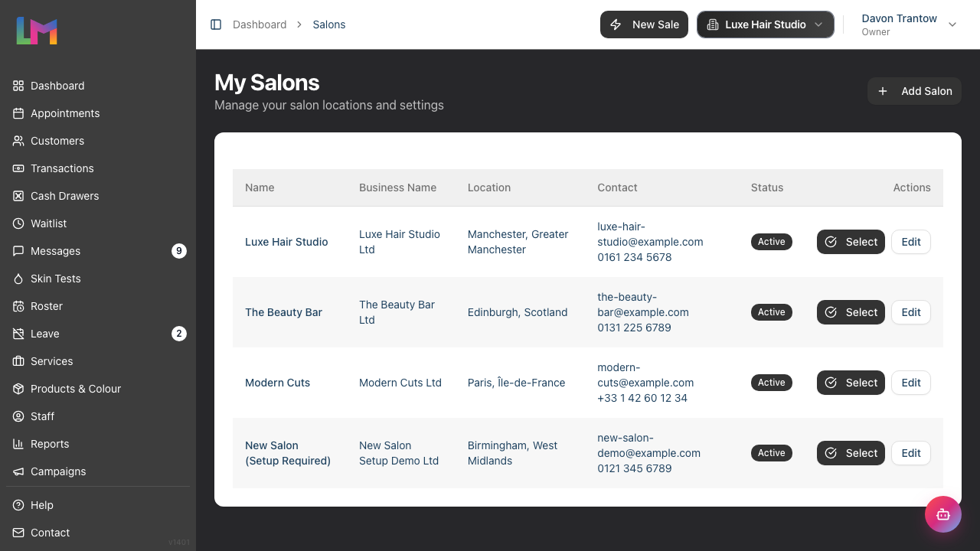
Task: Click the Name column header
Action: [260, 187]
